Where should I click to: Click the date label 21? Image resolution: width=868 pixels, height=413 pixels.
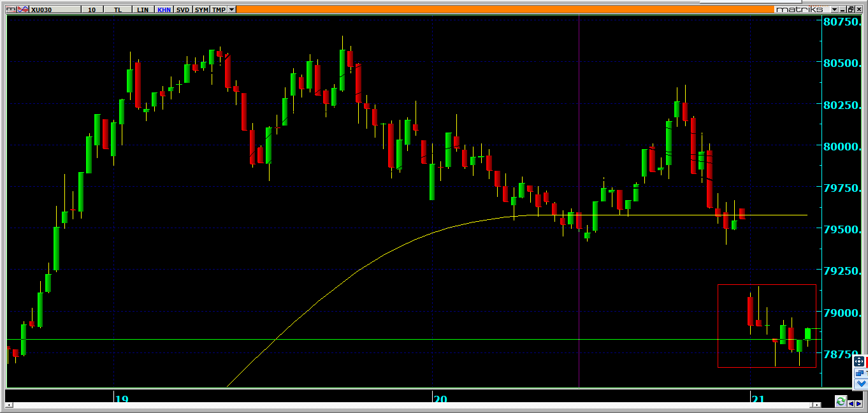coord(758,400)
